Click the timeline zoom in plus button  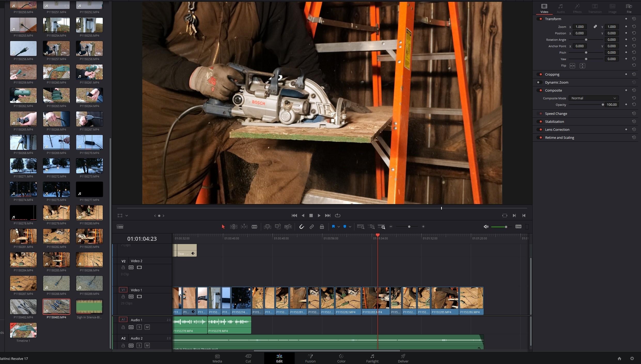click(x=423, y=227)
